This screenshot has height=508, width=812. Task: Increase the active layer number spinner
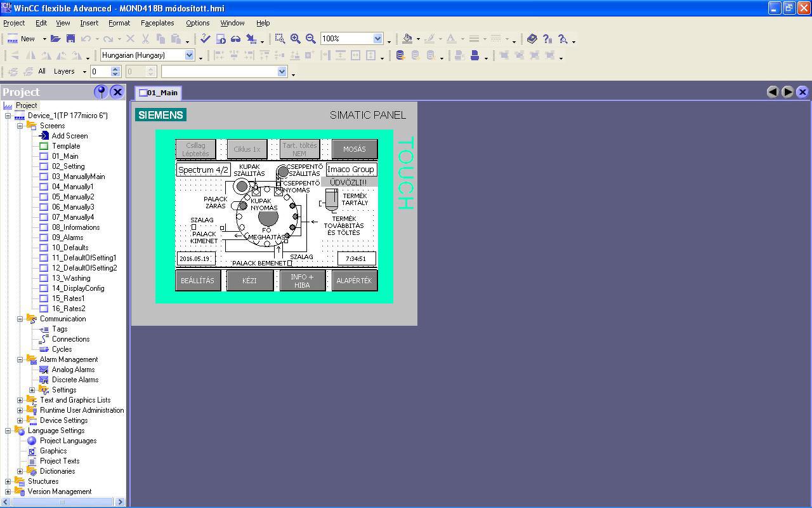(115, 69)
